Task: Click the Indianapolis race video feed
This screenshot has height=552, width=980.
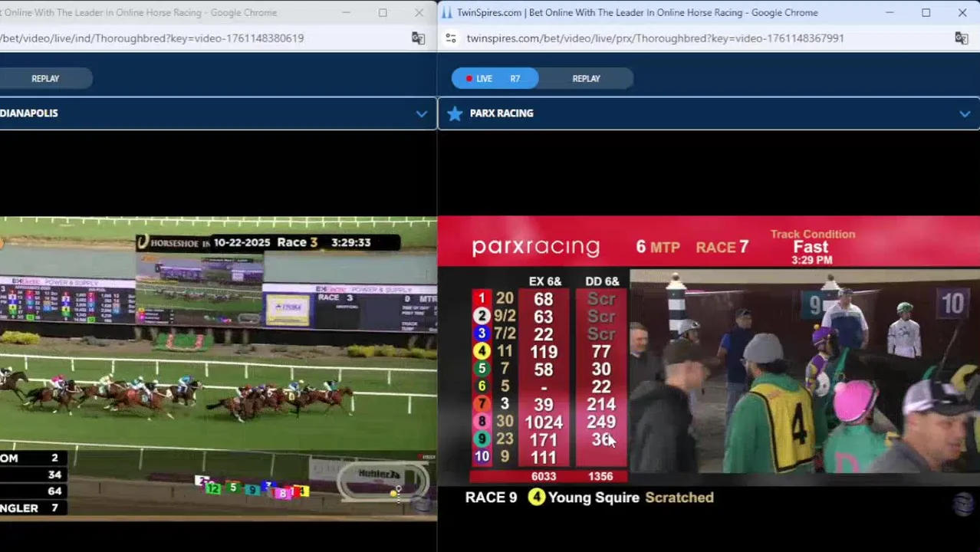Action: coord(219,370)
